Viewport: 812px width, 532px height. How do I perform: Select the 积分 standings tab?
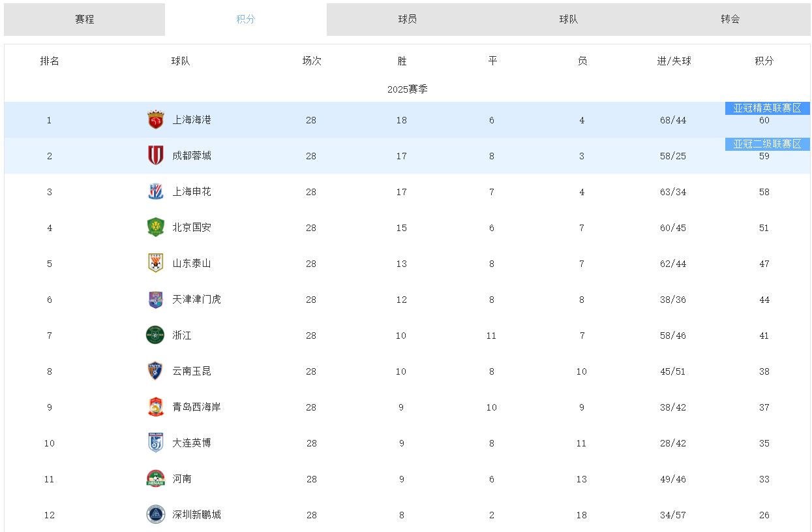pyautogui.click(x=246, y=20)
